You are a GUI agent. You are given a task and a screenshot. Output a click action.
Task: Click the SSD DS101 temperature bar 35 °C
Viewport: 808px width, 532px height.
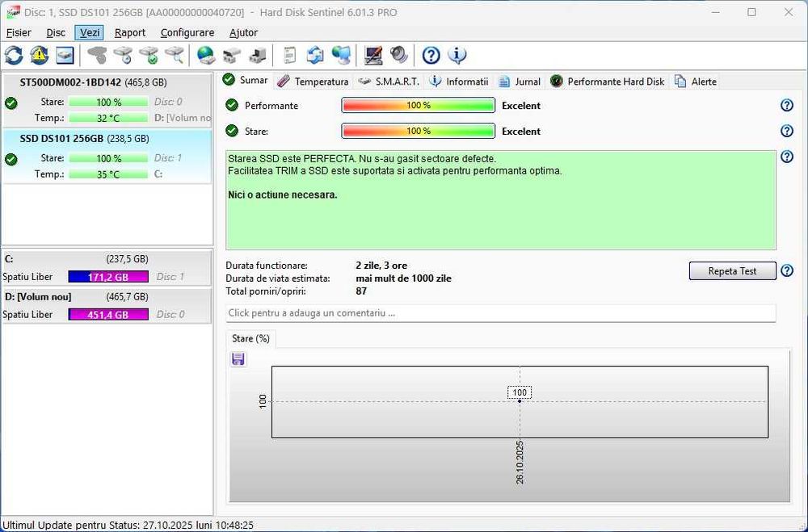[108, 174]
